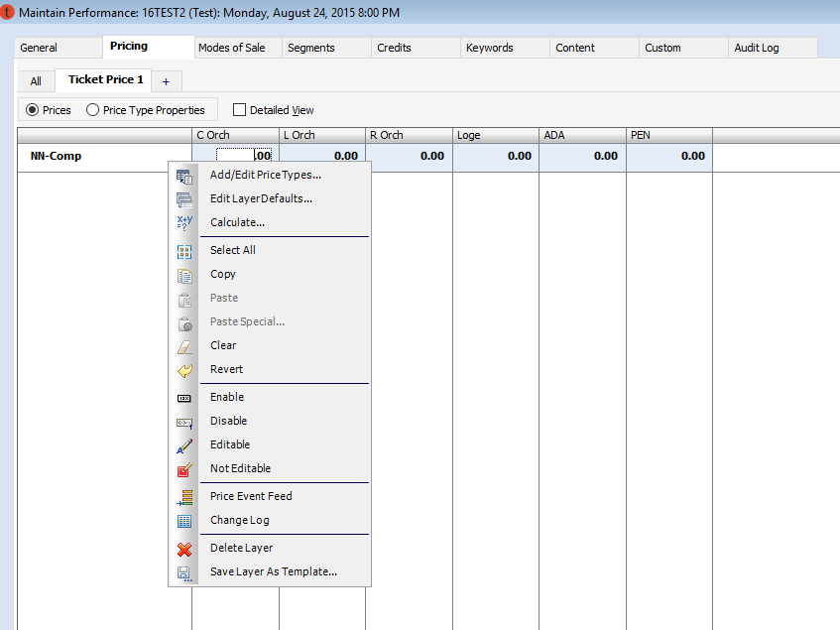This screenshot has height=630, width=840.
Task: Open the Audit Log tab
Action: pos(773,48)
